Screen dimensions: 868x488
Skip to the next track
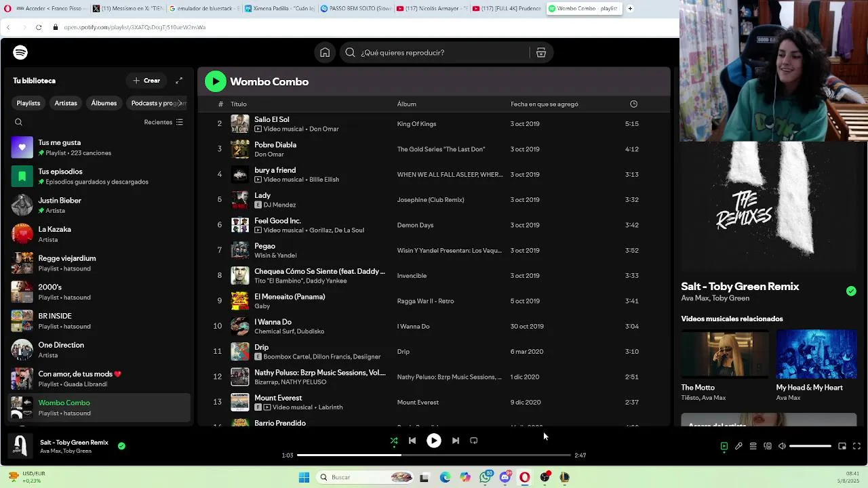tap(456, 441)
